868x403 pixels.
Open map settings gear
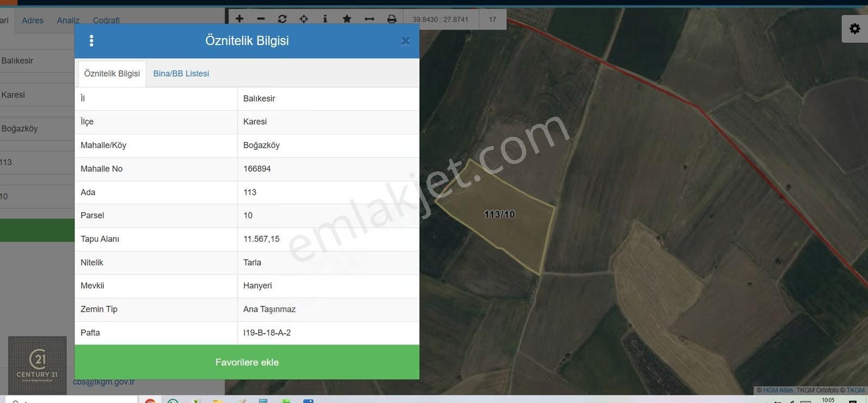click(x=854, y=28)
